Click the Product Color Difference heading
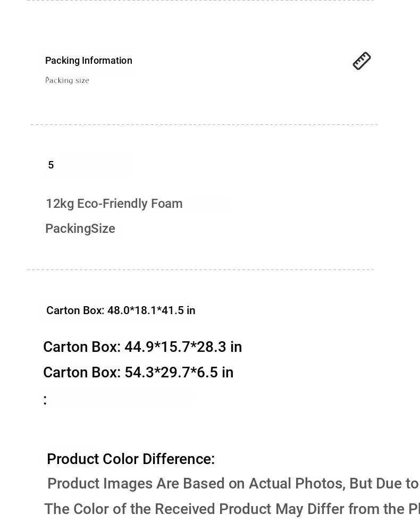The image size is (420, 531). click(131, 459)
